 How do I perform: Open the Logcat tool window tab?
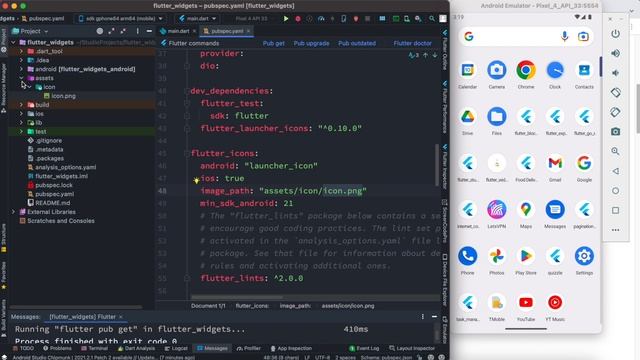point(176,348)
